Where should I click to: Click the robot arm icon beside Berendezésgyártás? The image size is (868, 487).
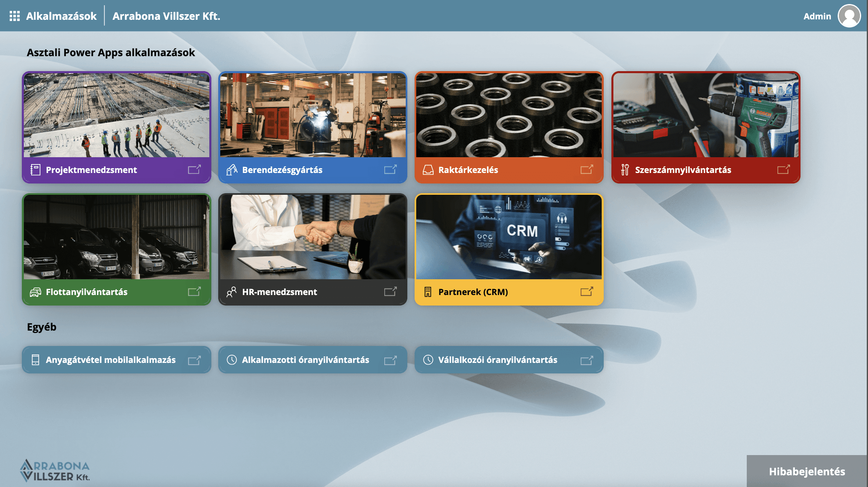(x=232, y=170)
